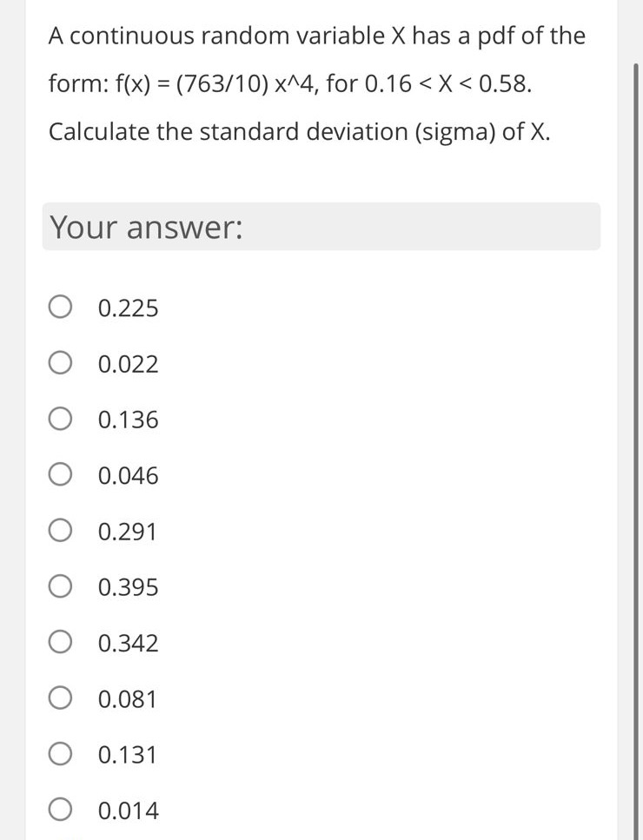
Task: Click the answer label 0.136
Action: (129, 420)
